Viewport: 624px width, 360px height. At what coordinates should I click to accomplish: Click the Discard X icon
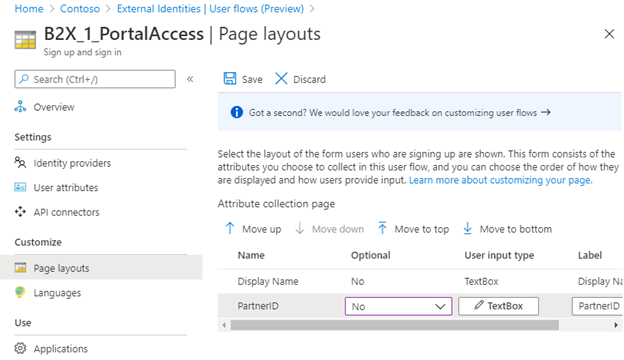pyautogui.click(x=281, y=78)
